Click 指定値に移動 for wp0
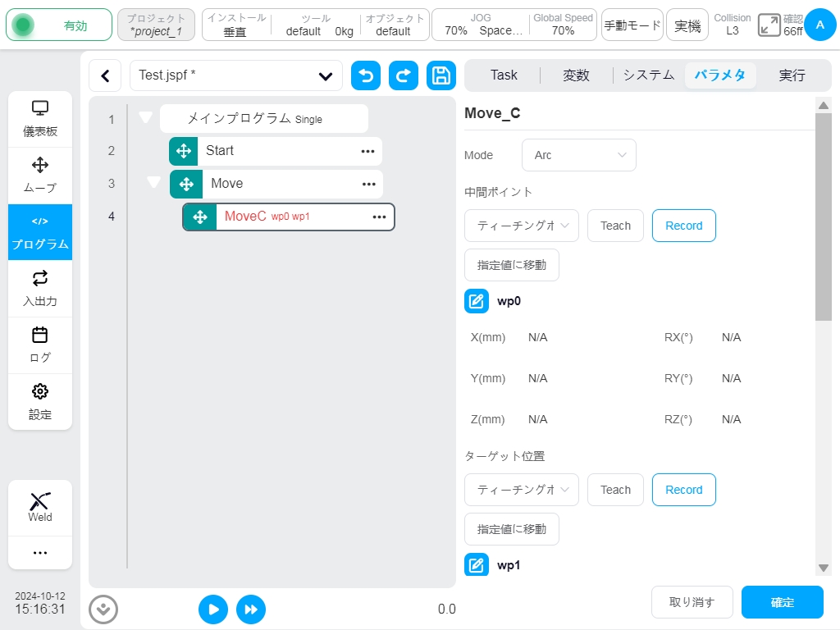The width and height of the screenshot is (840, 630). click(x=512, y=265)
